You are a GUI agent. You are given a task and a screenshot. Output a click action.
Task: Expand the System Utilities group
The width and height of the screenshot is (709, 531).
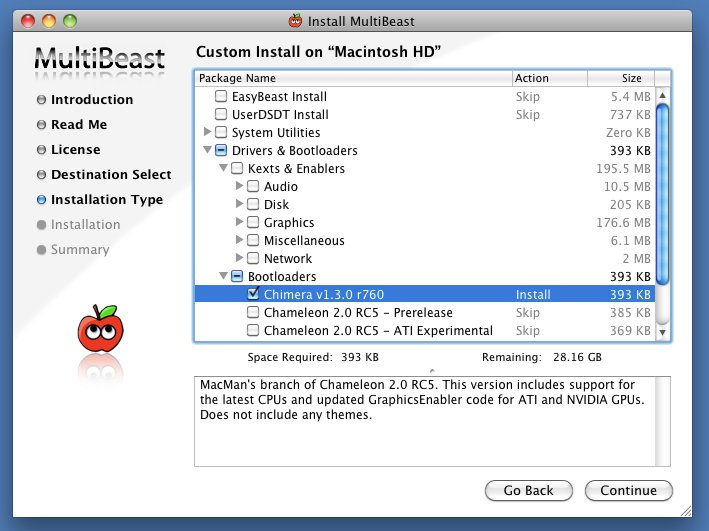(207, 133)
